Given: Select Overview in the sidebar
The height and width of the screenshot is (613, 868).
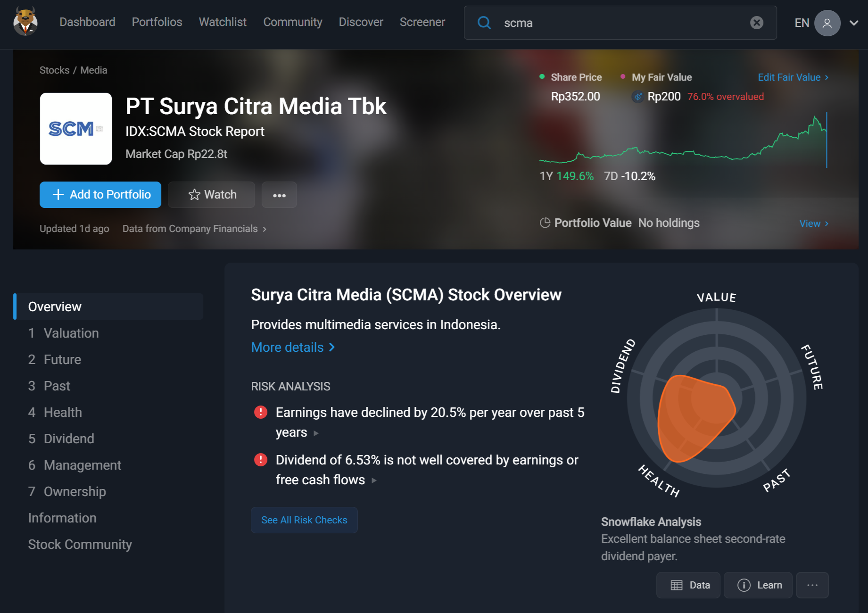Looking at the screenshot, I should pyautogui.click(x=108, y=306).
